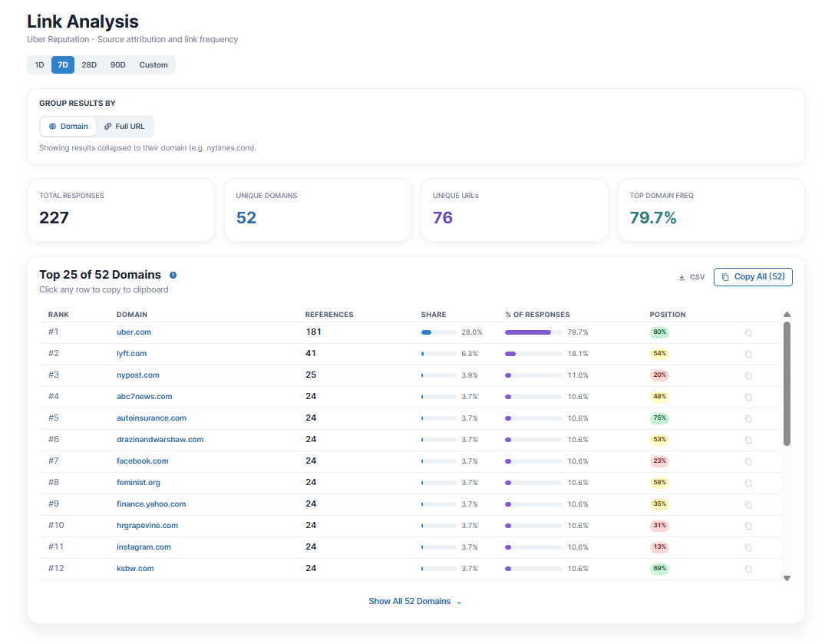
Task: Click the SHARE column header
Action: pyautogui.click(x=434, y=315)
